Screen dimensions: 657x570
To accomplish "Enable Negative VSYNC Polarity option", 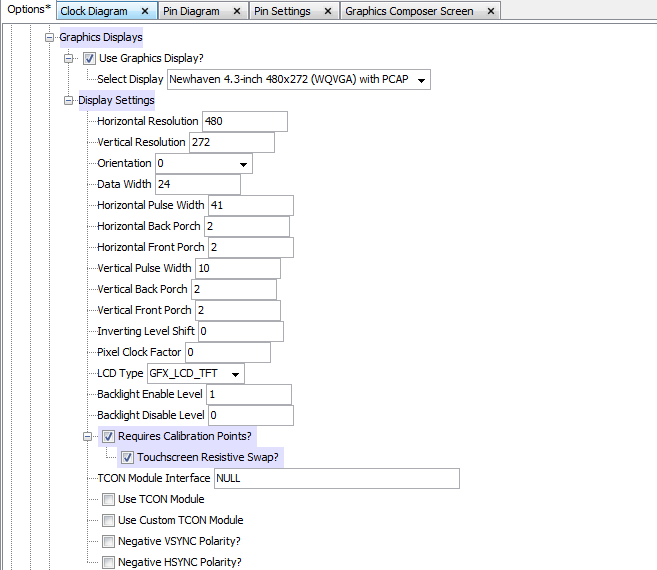I will 108,541.
